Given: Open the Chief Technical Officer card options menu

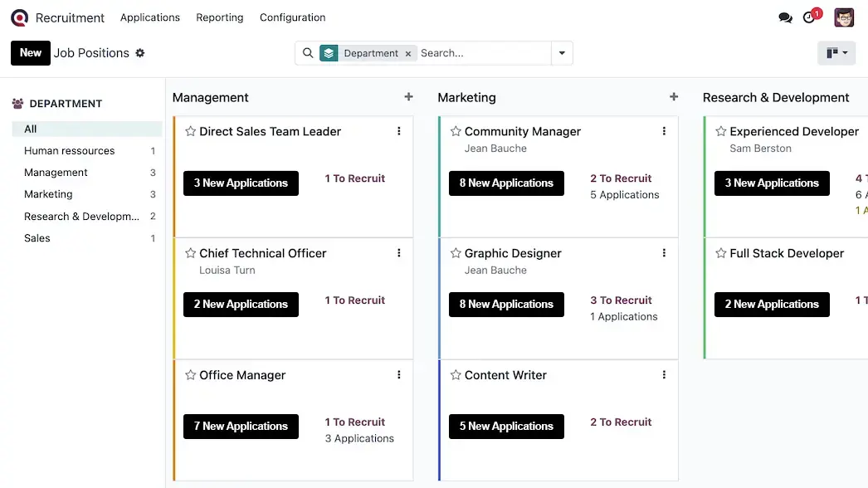Looking at the screenshot, I should click(399, 253).
